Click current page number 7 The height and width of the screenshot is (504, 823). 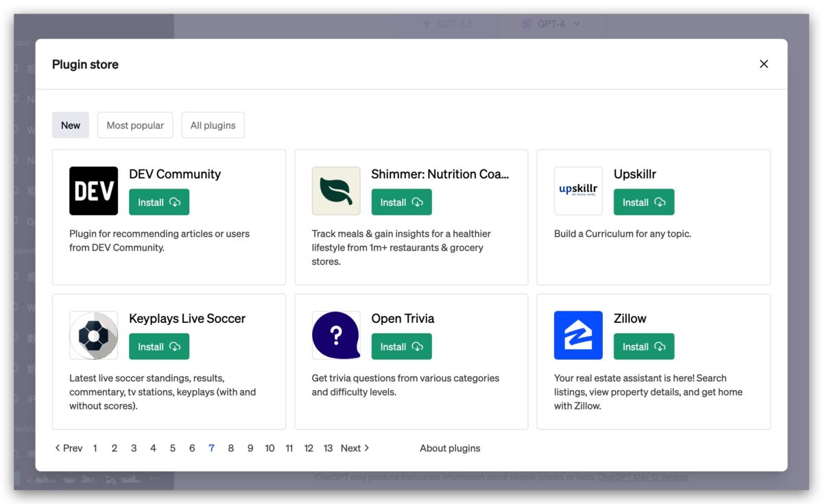(211, 448)
